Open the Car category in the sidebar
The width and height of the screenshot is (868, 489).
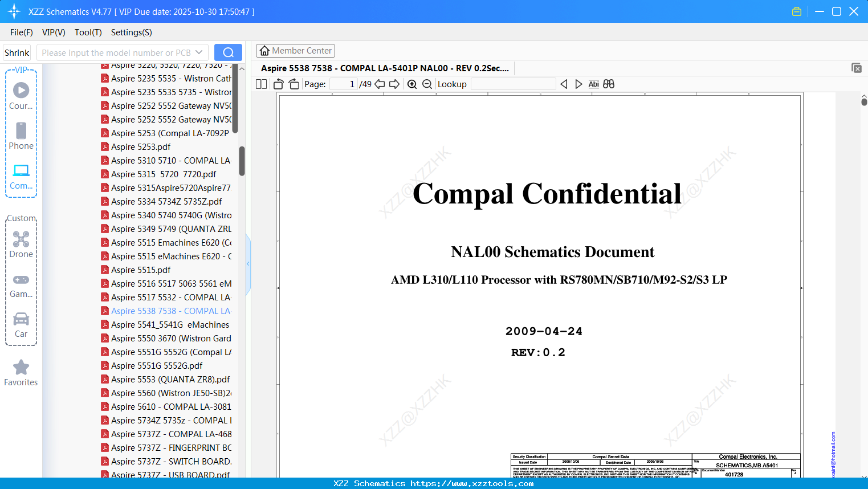click(21, 325)
